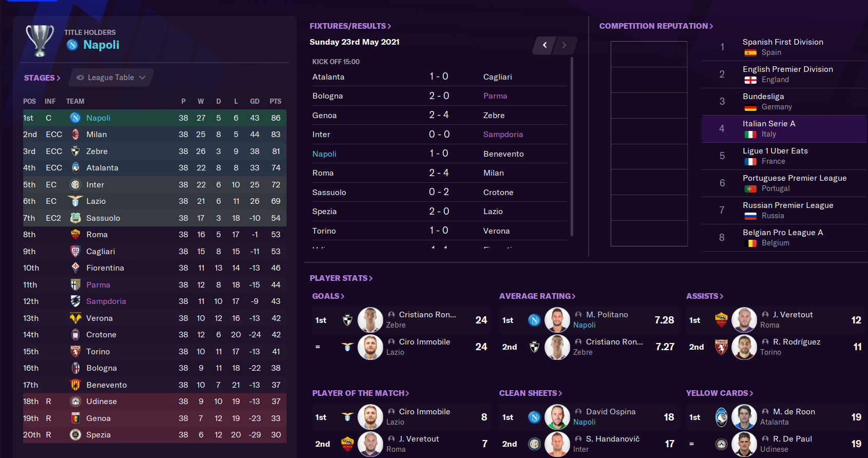The image size is (868, 458).
Task: Click the Sassuolo club badge in table
Action: (76, 218)
